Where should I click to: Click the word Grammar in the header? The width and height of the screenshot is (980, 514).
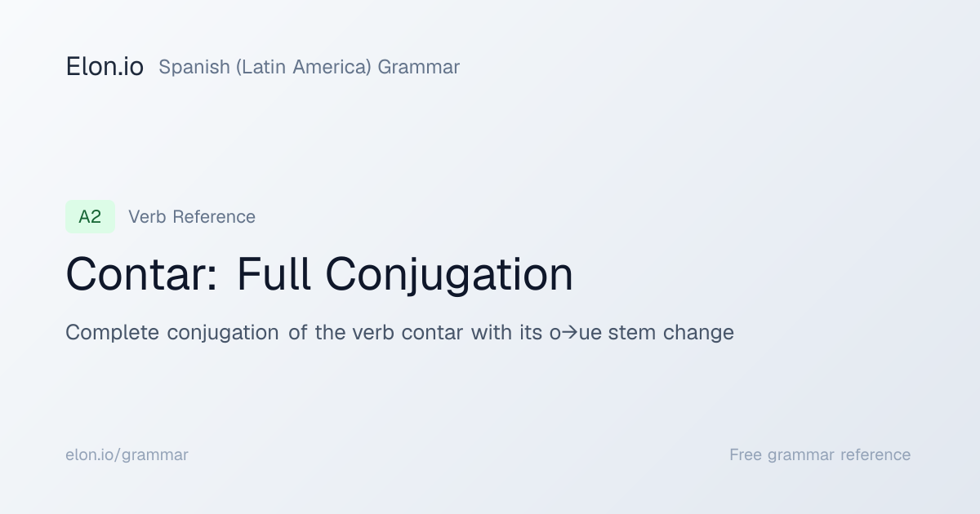click(x=419, y=67)
